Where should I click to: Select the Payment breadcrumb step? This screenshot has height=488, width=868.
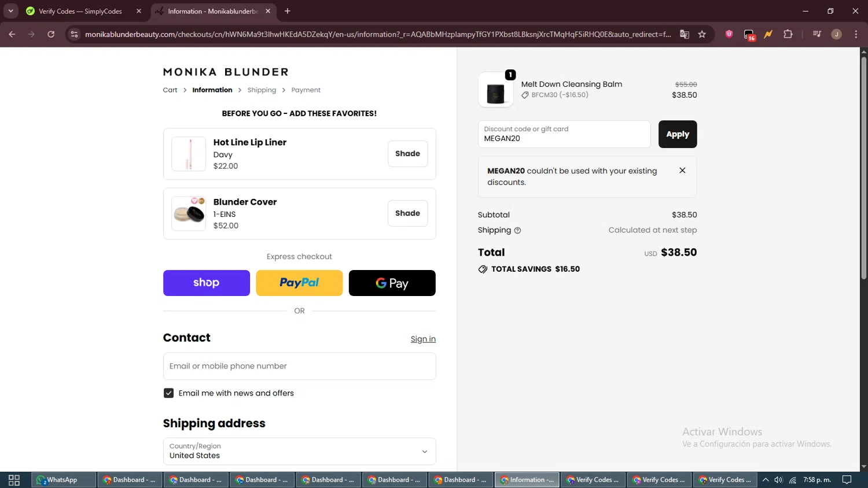coord(306,90)
